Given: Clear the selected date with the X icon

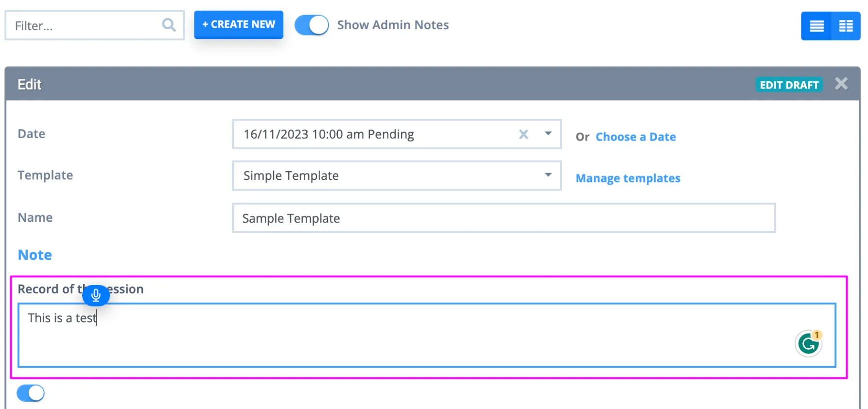Looking at the screenshot, I should [523, 134].
